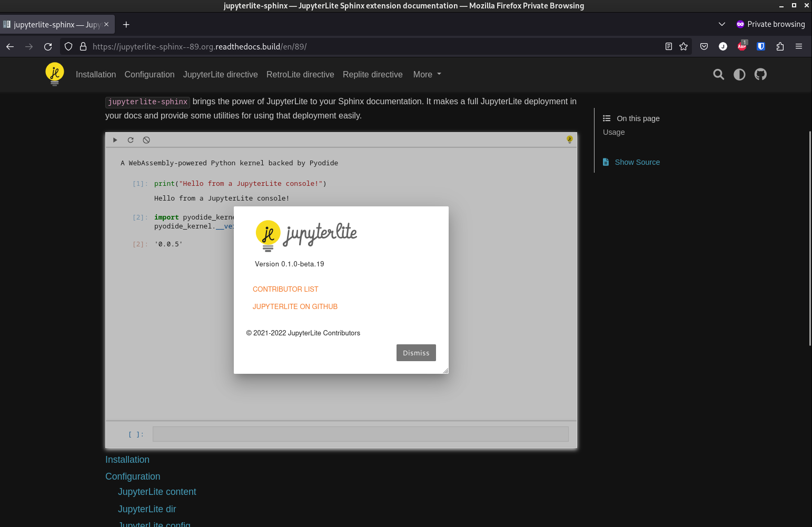Viewport: 812px width, 527px height.
Task: Open the Firefox extensions puzzle icon
Action: pos(780,46)
